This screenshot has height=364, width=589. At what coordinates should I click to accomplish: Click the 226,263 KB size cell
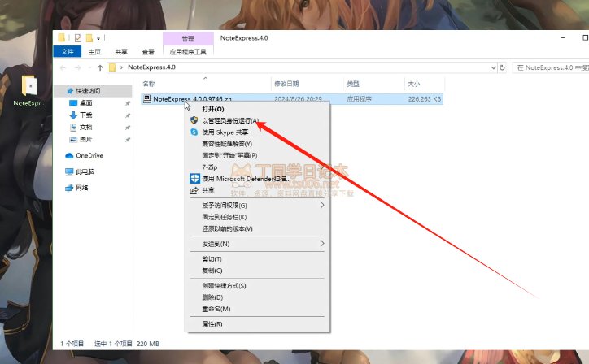pyautogui.click(x=425, y=99)
